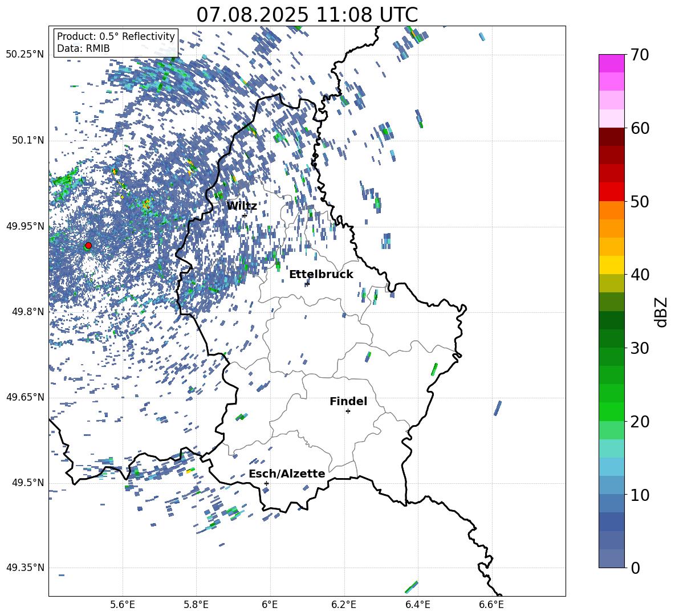Click the Esch/Alzette city label
675x616 pixels.
tap(287, 474)
